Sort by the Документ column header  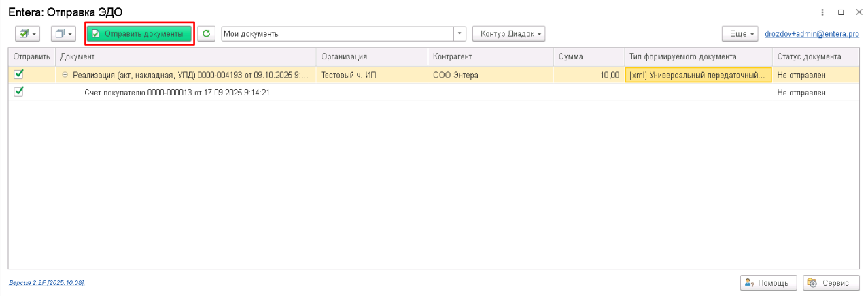tap(186, 56)
